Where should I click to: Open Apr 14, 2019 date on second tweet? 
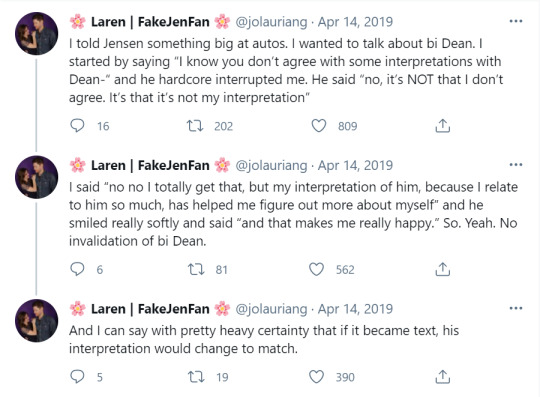[355, 165]
